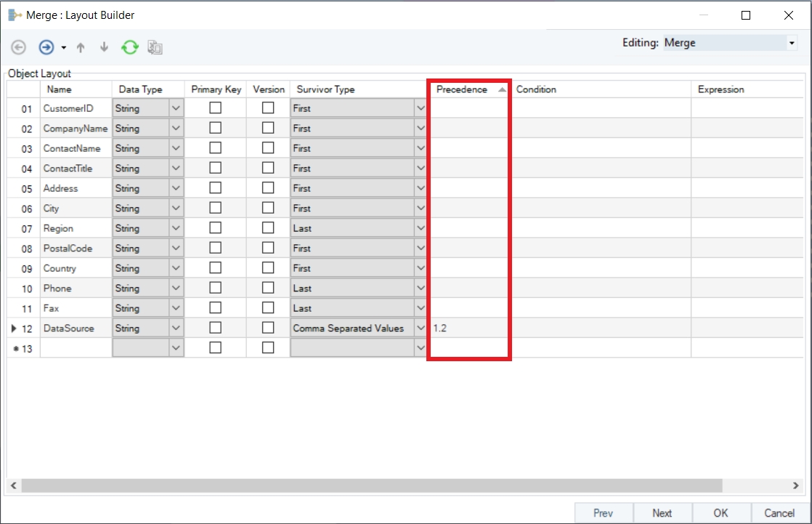Enable Version checkbox for CompanyName row
The image size is (812, 524).
[268, 128]
